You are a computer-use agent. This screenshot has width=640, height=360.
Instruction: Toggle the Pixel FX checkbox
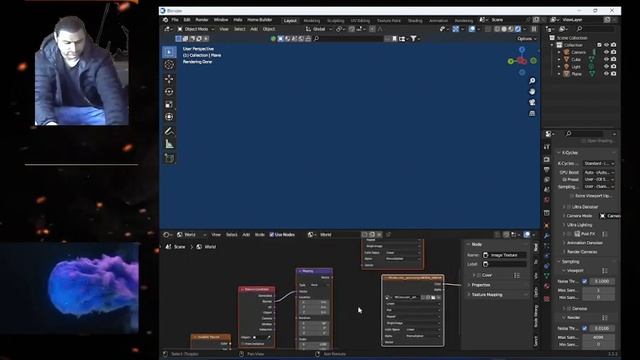point(570,234)
